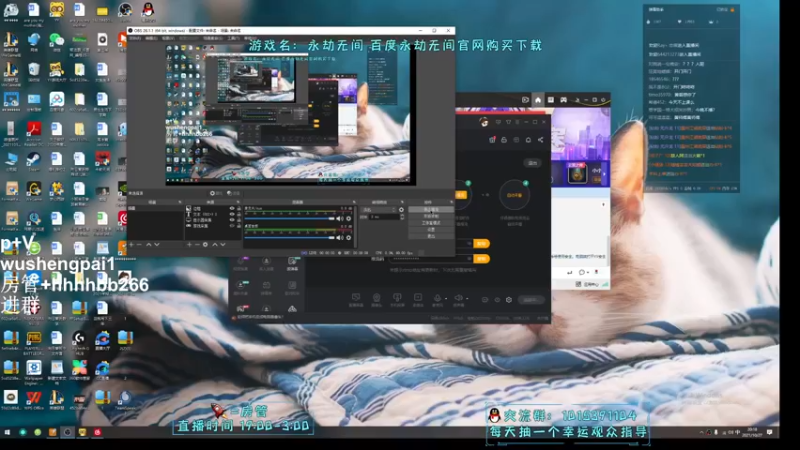800x450 pixels.
Task: Move source down in OBS sources
Action: click(223, 245)
